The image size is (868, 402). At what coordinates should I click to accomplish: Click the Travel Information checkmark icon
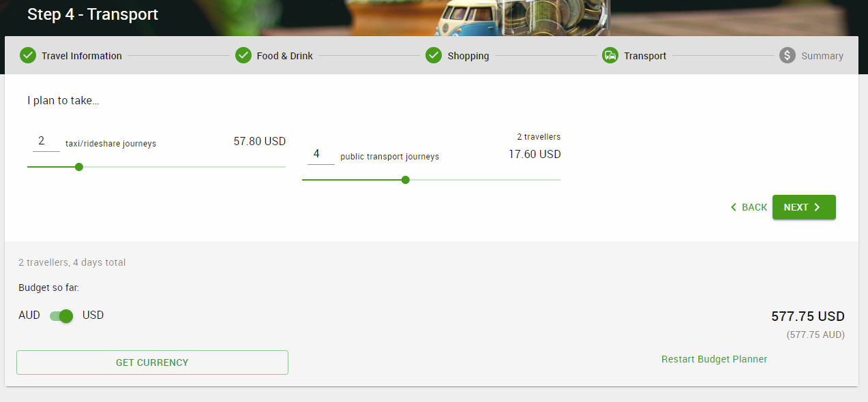(28, 55)
